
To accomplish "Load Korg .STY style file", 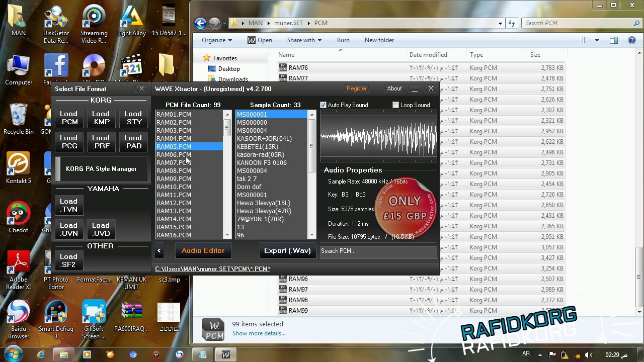I will (133, 118).
